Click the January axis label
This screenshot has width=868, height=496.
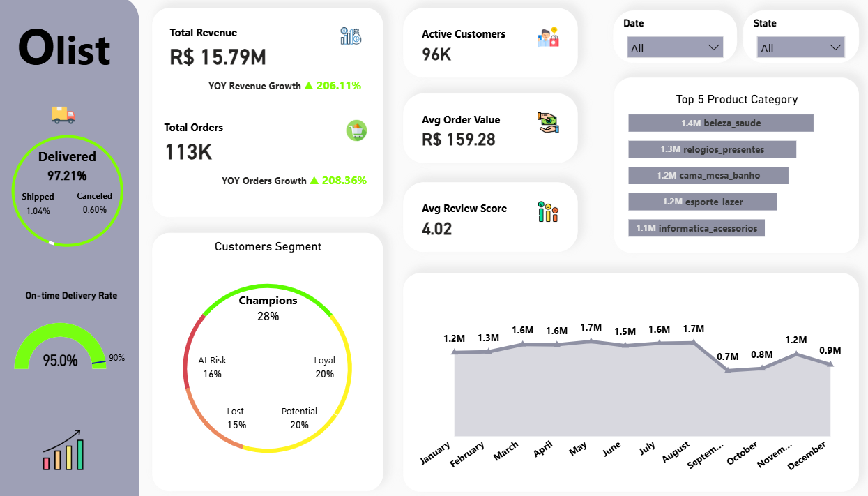[436, 453]
